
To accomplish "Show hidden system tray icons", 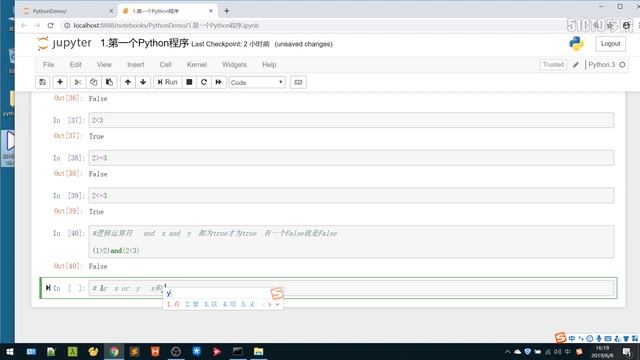I will point(507,351).
